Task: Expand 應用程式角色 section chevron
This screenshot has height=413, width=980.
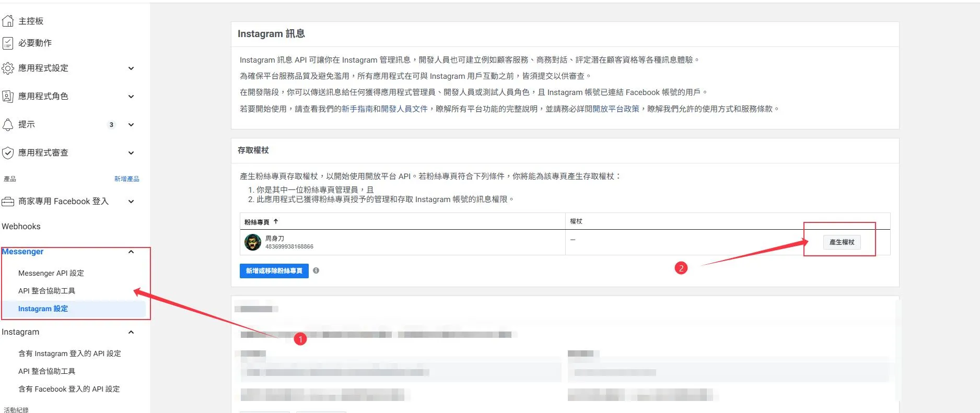Action: tap(131, 97)
